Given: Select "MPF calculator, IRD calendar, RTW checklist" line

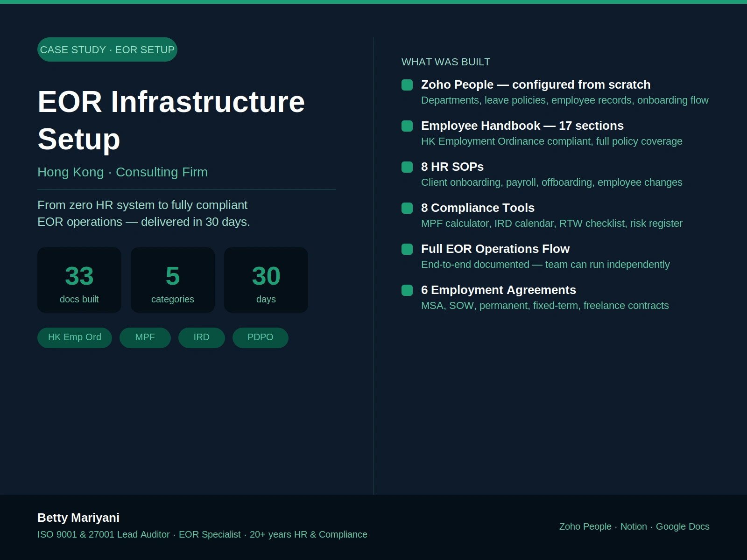Looking at the screenshot, I should click(552, 224).
